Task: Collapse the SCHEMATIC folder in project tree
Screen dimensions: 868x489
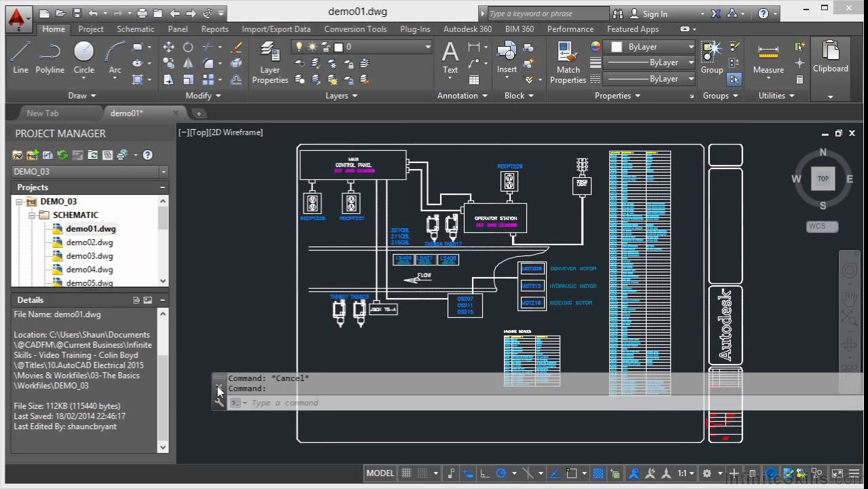Action: pyautogui.click(x=32, y=215)
